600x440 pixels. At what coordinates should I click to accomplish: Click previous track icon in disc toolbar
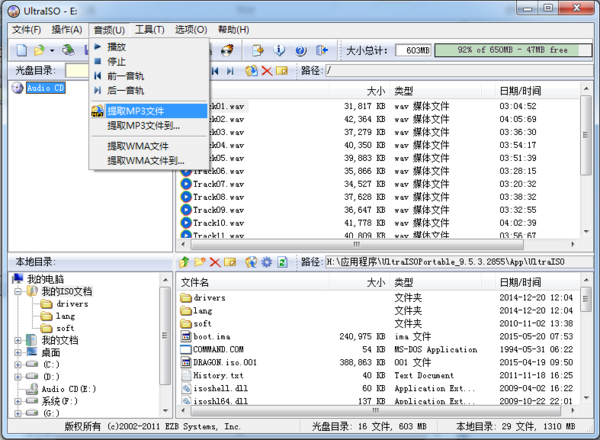coord(215,71)
